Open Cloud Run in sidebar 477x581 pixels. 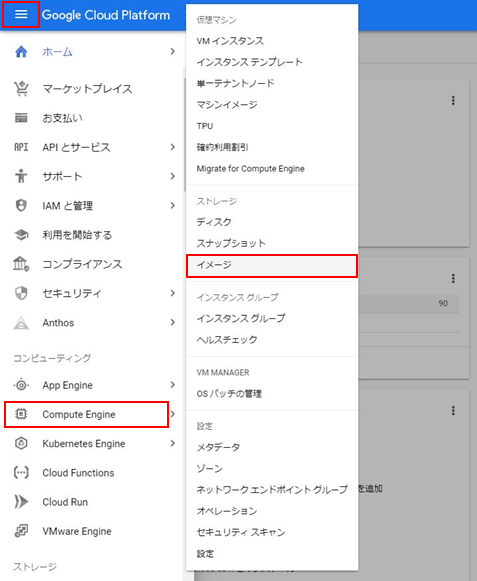click(x=65, y=502)
